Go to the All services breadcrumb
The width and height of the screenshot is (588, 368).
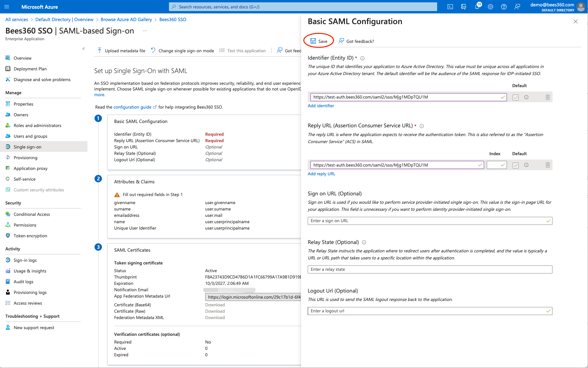(x=17, y=19)
